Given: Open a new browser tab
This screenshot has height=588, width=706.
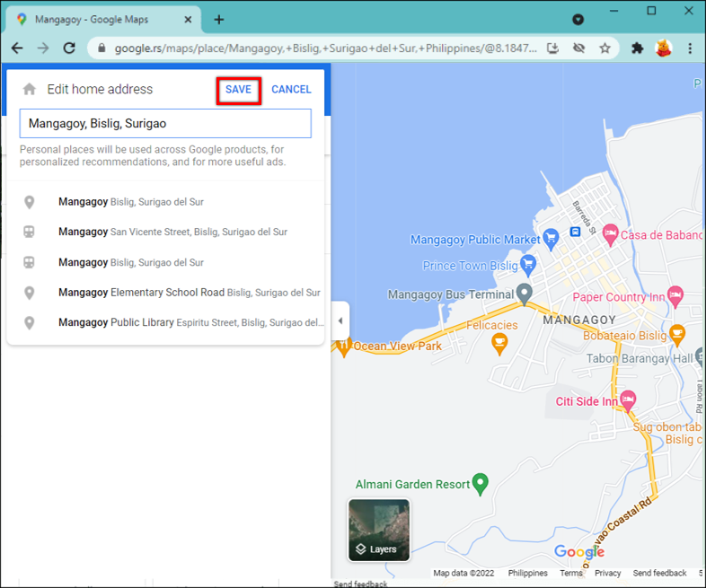Looking at the screenshot, I should tap(219, 20).
